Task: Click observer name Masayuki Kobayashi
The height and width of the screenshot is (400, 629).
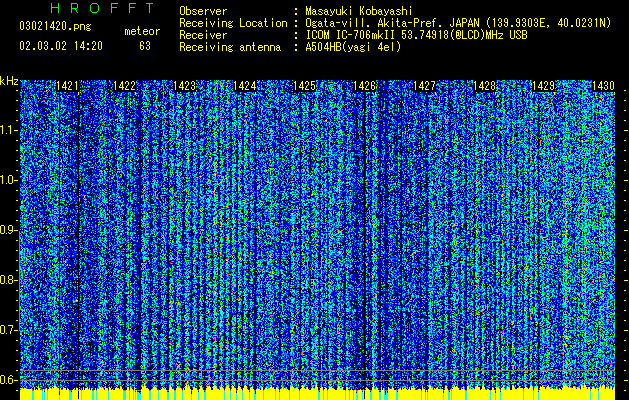Action: [359, 11]
